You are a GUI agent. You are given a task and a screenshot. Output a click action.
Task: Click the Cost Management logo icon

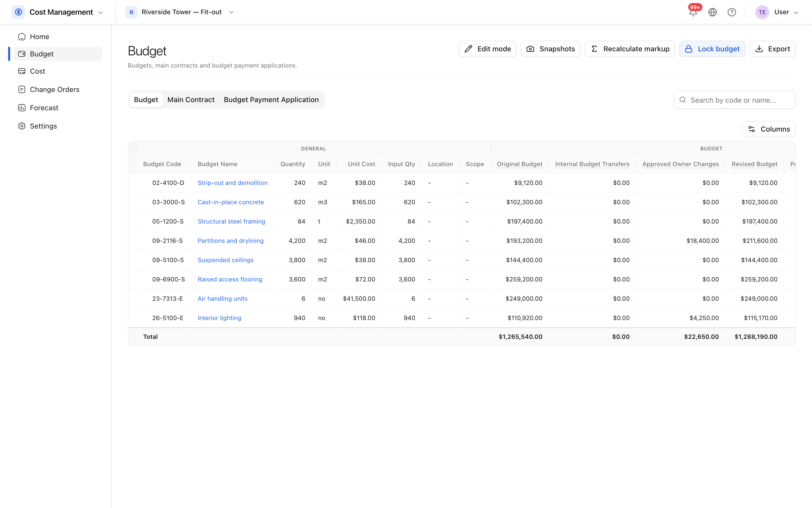pyautogui.click(x=18, y=12)
